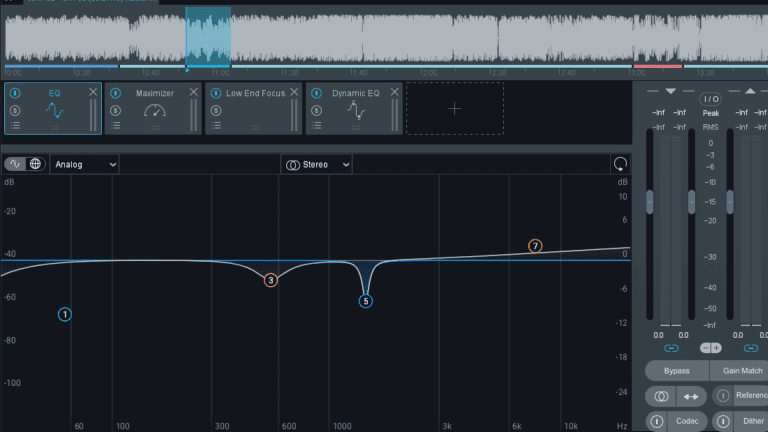Toggle power on the Maximizer module
Screen dimensions: 768x432
pos(116,93)
